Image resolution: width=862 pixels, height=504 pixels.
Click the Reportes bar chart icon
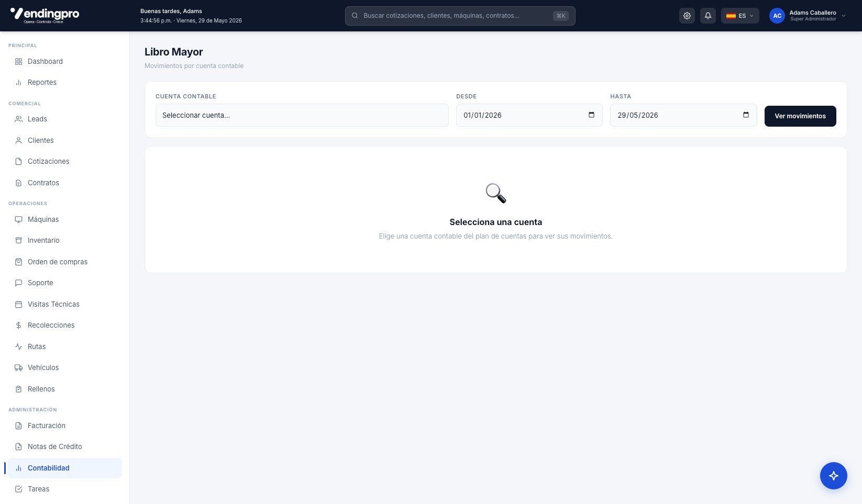pos(18,83)
